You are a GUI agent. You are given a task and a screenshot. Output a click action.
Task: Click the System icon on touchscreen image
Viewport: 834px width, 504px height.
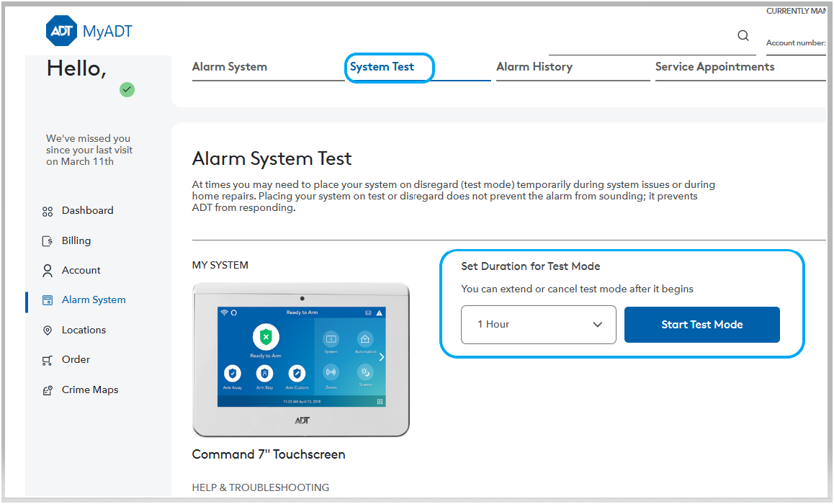[x=331, y=339]
